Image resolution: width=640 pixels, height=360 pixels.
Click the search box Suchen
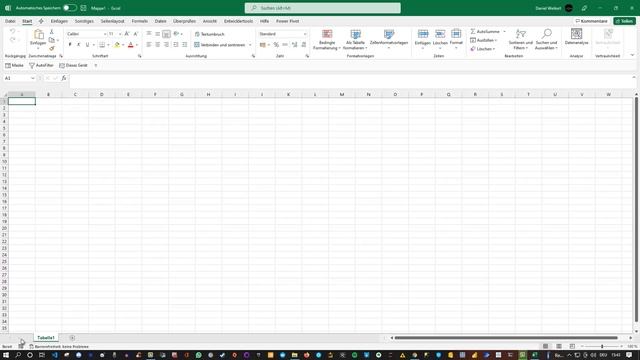tap(322, 8)
